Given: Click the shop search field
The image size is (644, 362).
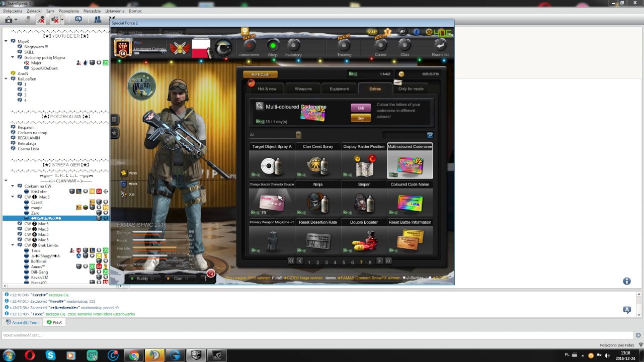Looking at the screenshot, I should 405,135.
